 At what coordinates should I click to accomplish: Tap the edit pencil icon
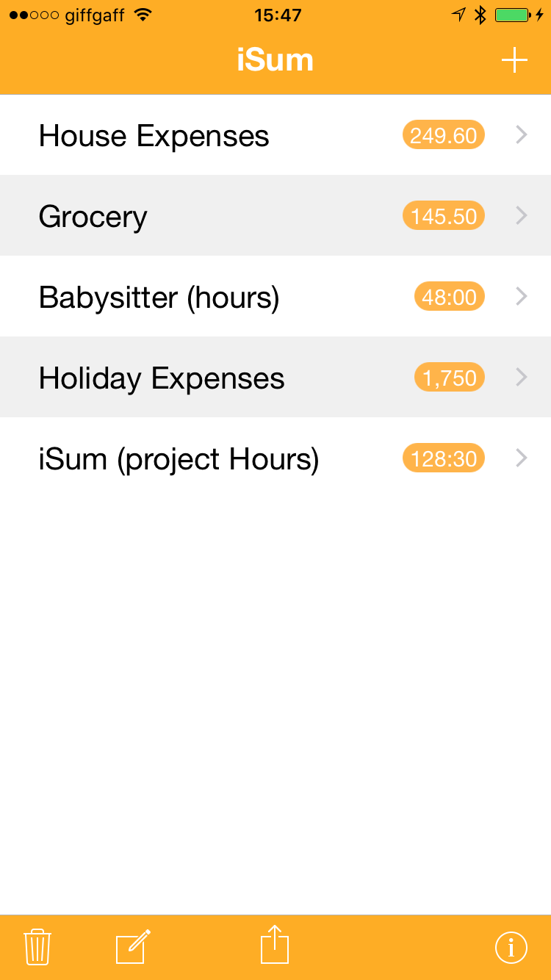[x=133, y=946]
